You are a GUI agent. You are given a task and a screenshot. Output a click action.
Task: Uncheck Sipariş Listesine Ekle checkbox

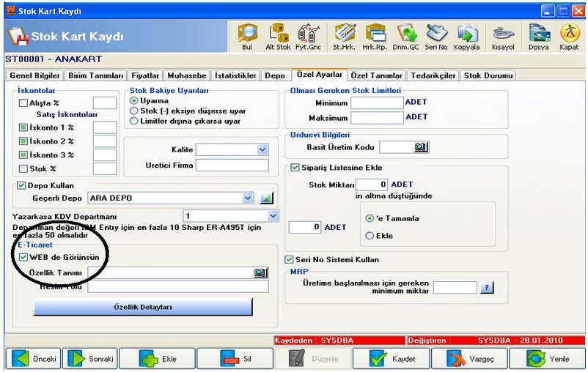[x=295, y=168]
